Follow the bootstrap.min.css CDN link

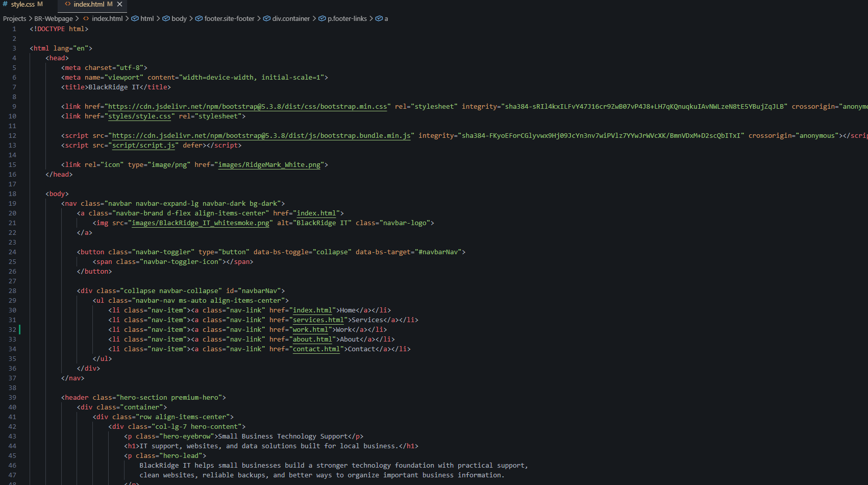(x=247, y=107)
